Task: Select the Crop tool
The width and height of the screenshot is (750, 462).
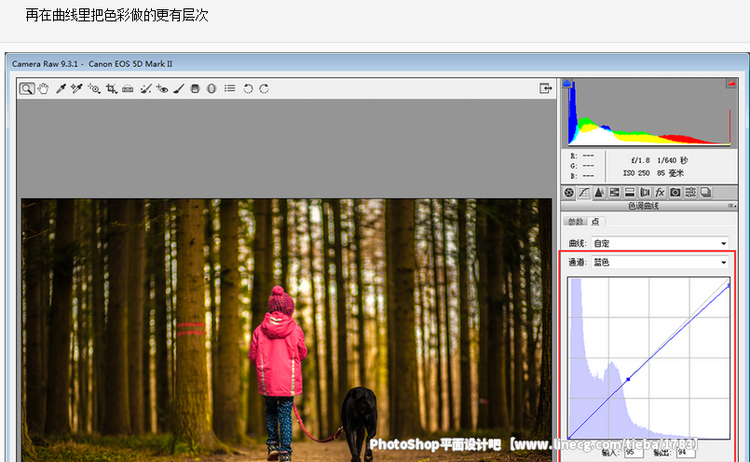Action: click(x=111, y=88)
